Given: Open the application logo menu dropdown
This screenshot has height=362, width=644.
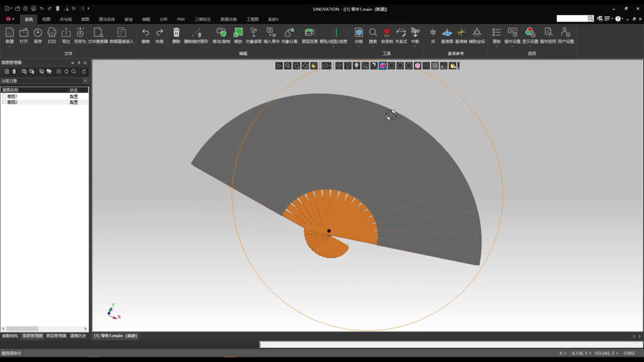Looking at the screenshot, I should tap(10, 19).
